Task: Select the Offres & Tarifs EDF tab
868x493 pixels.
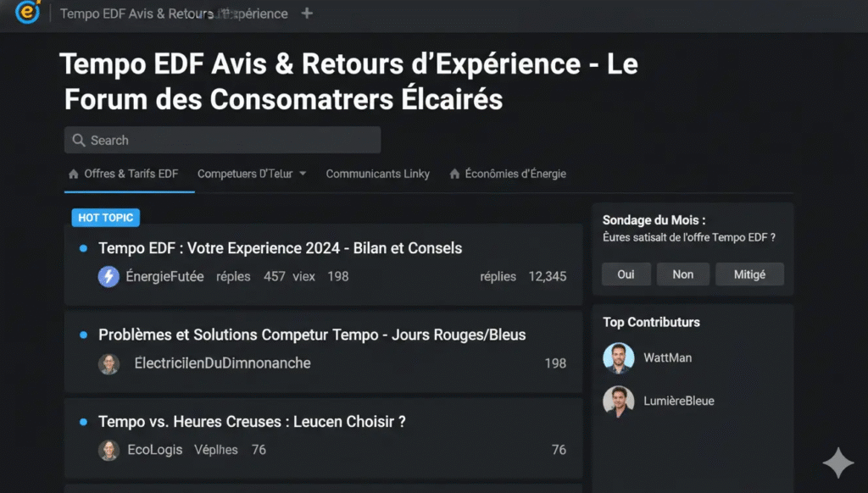Action: pos(131,174)
